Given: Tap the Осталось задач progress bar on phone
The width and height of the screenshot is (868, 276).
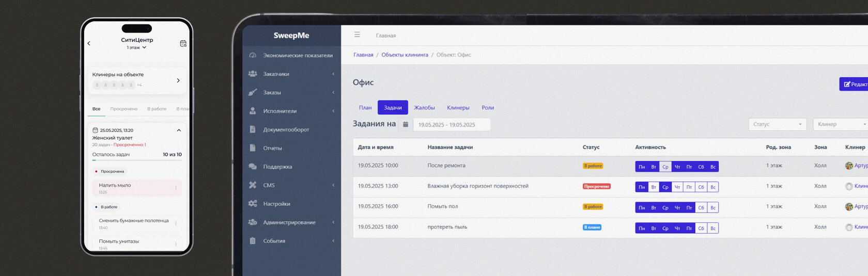Looking at the screenshot, I should click(x=137, y=160).
